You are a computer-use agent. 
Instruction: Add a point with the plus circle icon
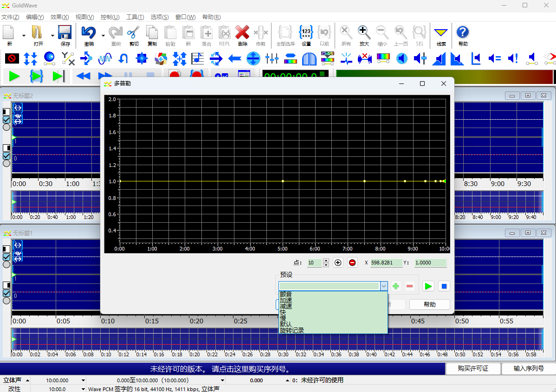tap(338, 263)
